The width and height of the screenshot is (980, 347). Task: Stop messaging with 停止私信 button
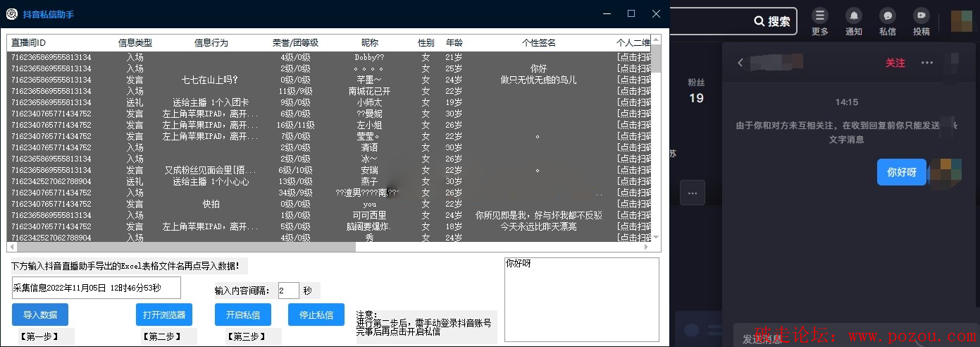point(316,315)
